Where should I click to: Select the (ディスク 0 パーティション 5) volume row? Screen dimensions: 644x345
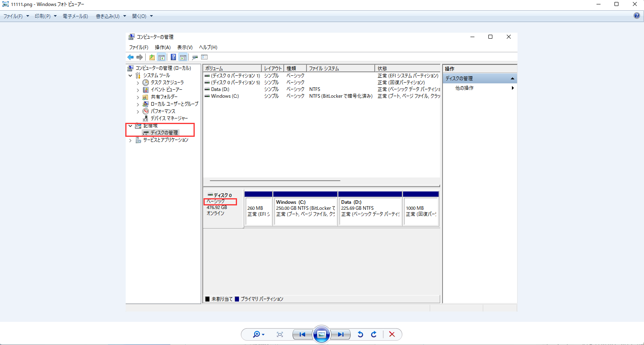322,83
